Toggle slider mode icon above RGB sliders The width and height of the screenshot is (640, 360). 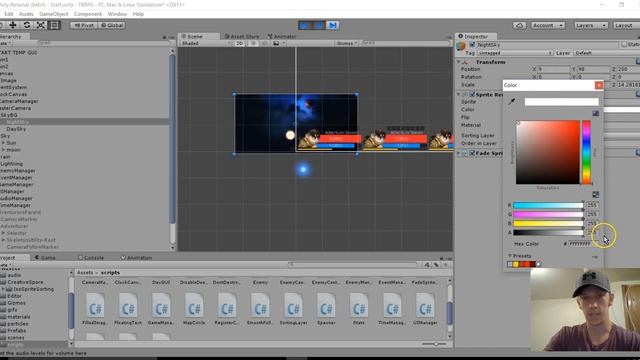tap(596, 194)
